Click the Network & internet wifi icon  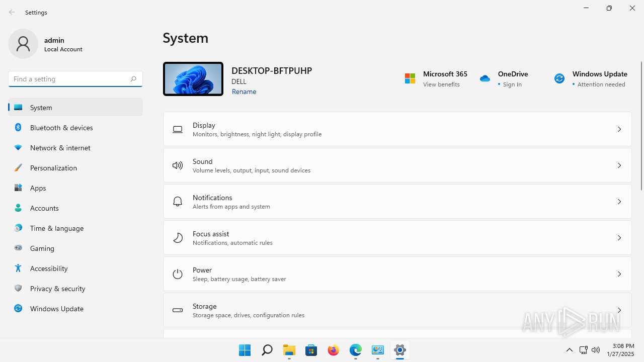[x=18, y=148]
